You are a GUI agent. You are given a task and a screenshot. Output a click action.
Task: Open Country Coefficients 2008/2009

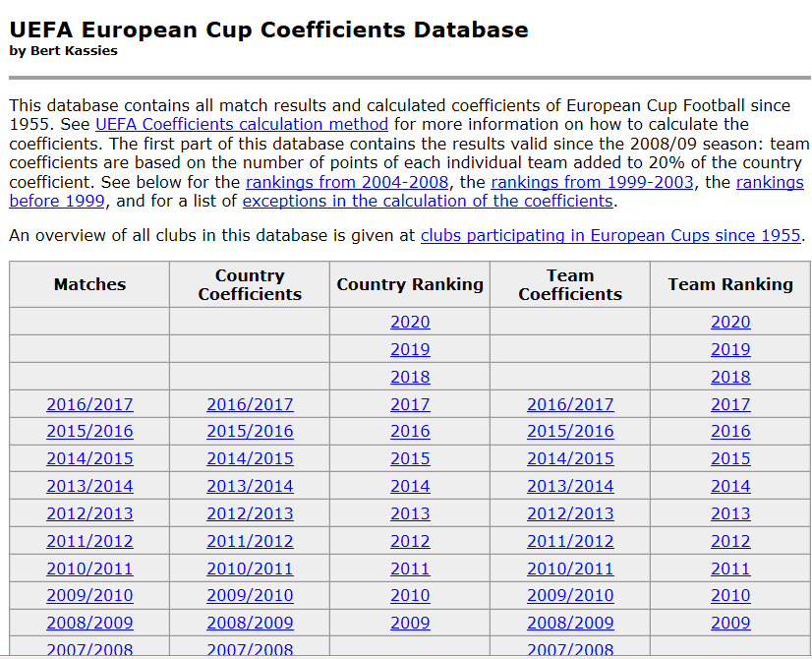coord(250,623)
